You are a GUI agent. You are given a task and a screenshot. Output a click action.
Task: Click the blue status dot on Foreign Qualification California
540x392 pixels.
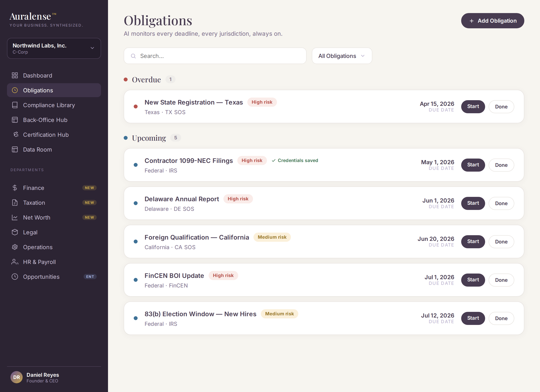[x=136, y=242]
